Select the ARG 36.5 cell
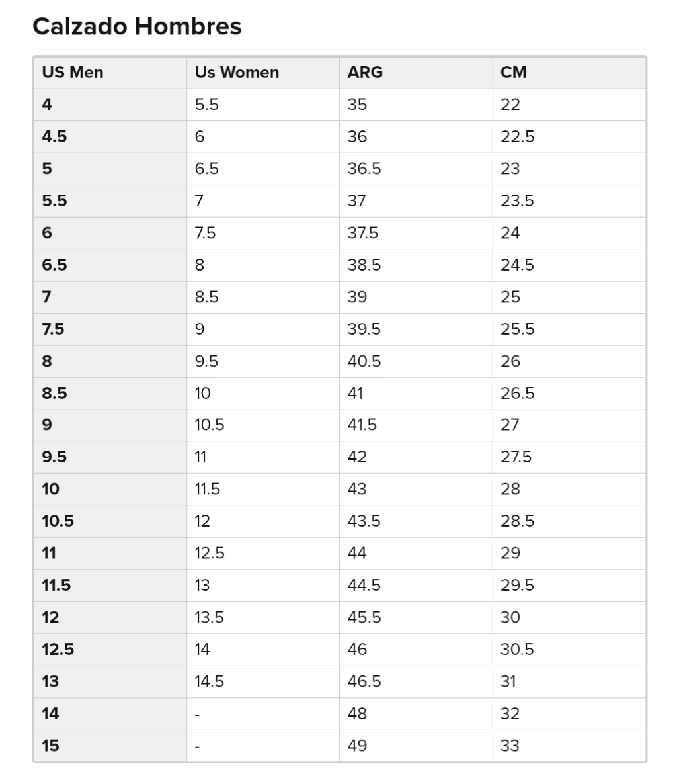The width and height of the screenshot is (677, 784). coord(364,169)
